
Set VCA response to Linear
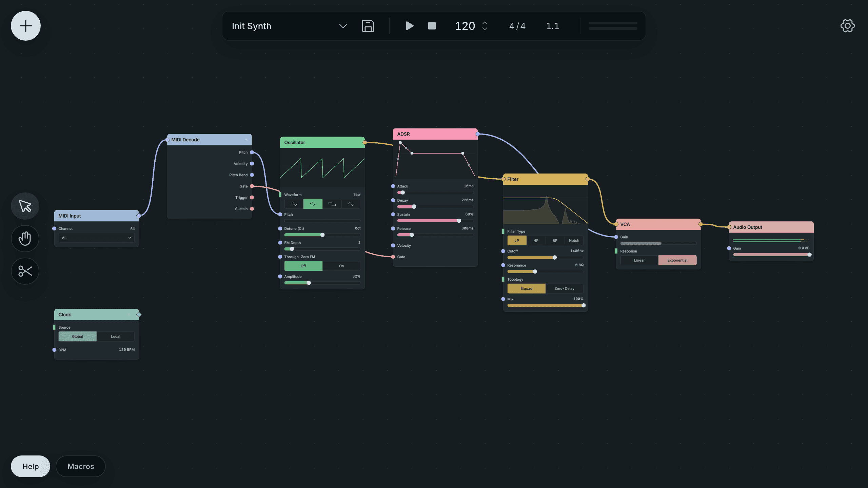pyautogui.click(x=639, y=260)
